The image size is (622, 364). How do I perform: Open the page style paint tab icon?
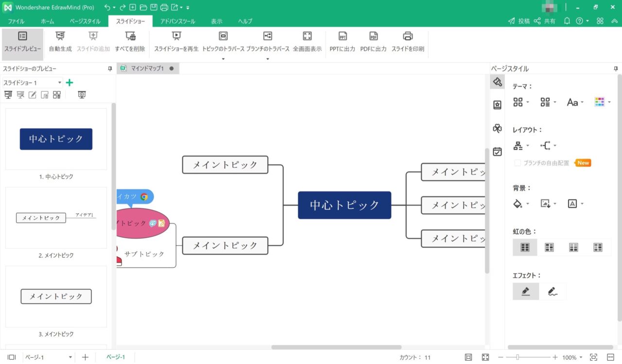pos(497,82)
